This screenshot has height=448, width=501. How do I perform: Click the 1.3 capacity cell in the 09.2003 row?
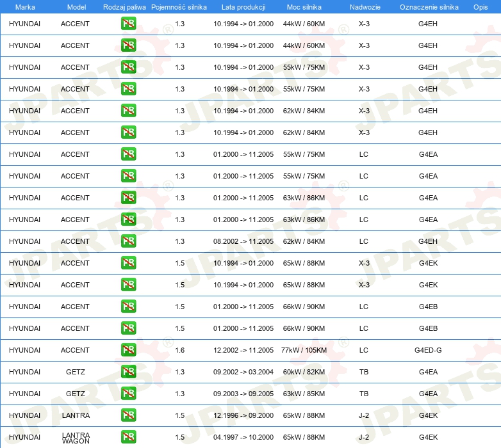[x=180, y=394]
